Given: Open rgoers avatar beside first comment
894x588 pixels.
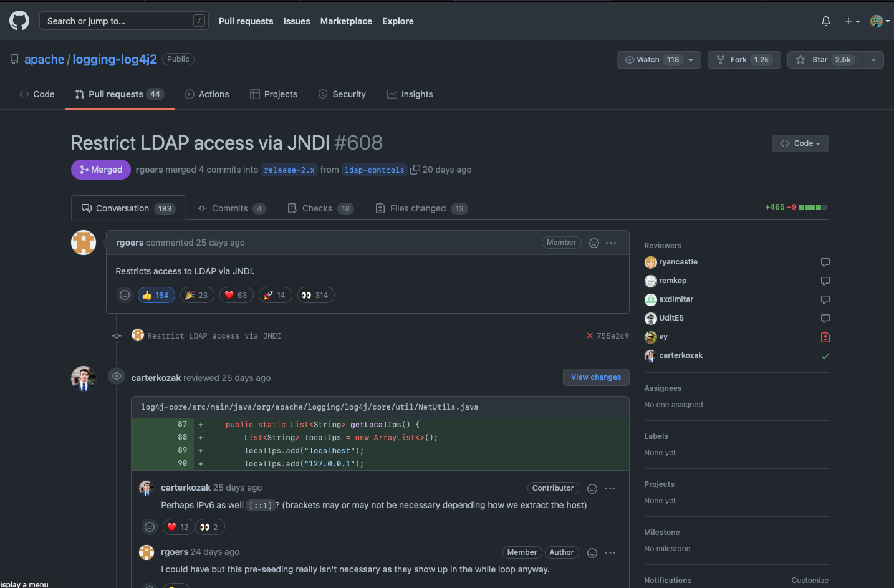Looking at the screenshot, I should pos(84,243).
